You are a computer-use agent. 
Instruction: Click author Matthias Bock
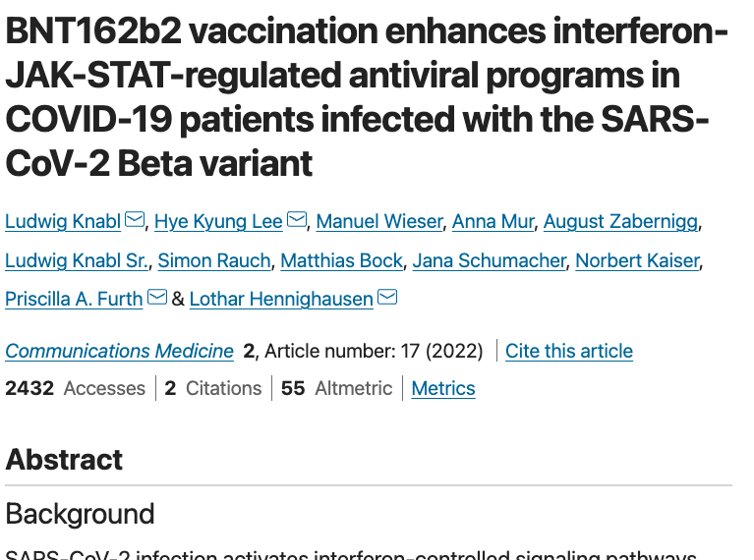(x=341, y=260)
